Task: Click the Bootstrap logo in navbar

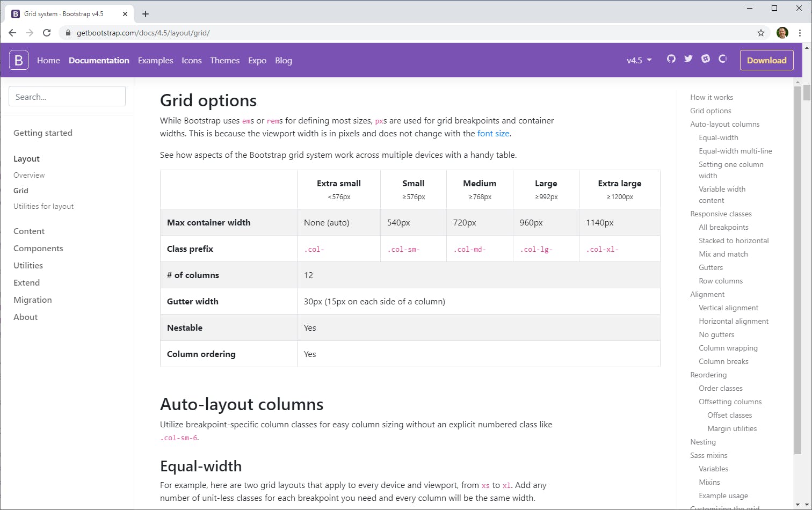Action: coord(19,60)
